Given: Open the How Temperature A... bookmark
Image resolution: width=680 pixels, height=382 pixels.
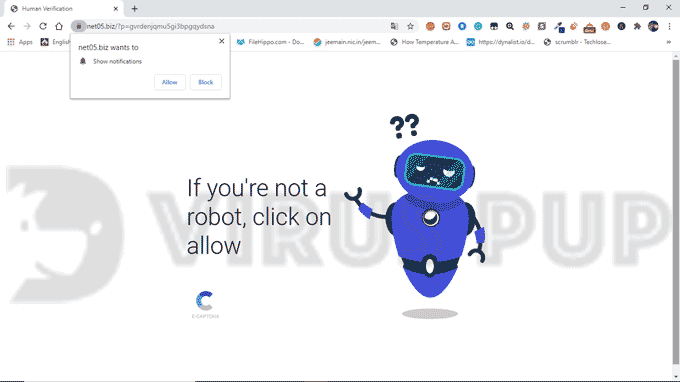Looking at the screenshot, I should coord(425,42).
